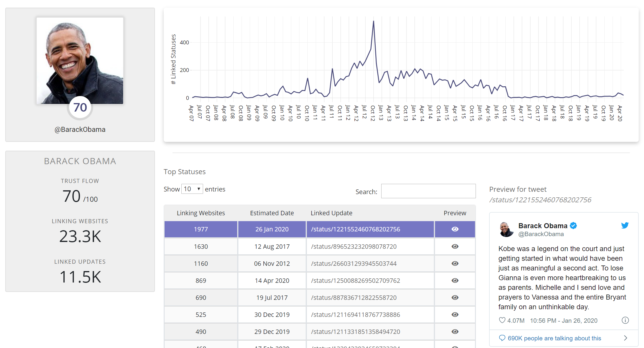Viewport: 644px width, 348px height.
Task: Preview the 14 Apr 2020 status via eye icon
Action: pyautogui.click(x=455, y=280)
